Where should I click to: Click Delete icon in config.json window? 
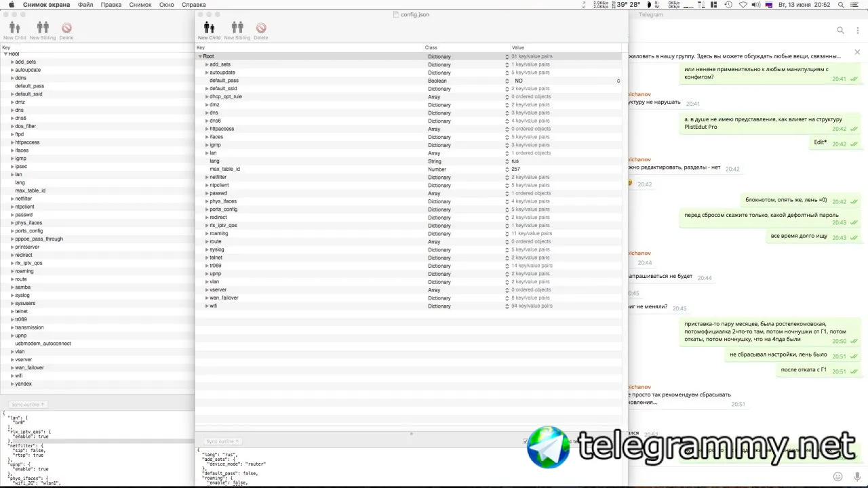tap(261, 28)
